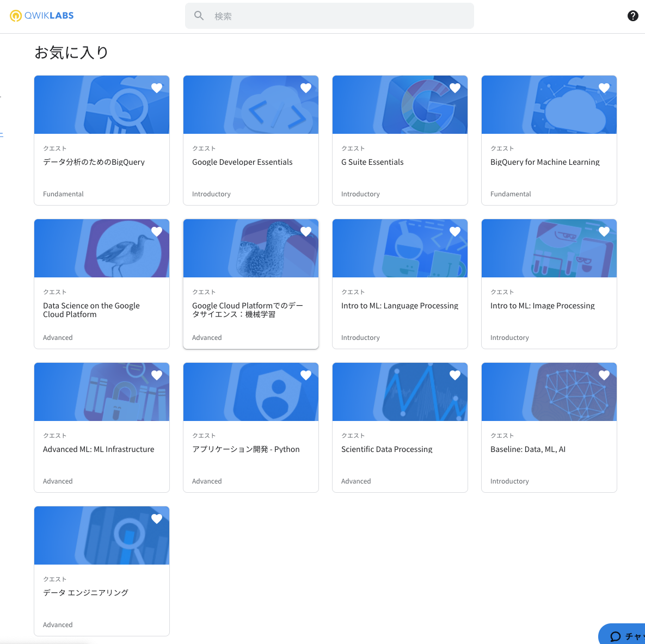This screenshot has height=644, width=645.
Task: Open データ分析のためのBigQuery quest thumbnail
Action: pos(102,105)
